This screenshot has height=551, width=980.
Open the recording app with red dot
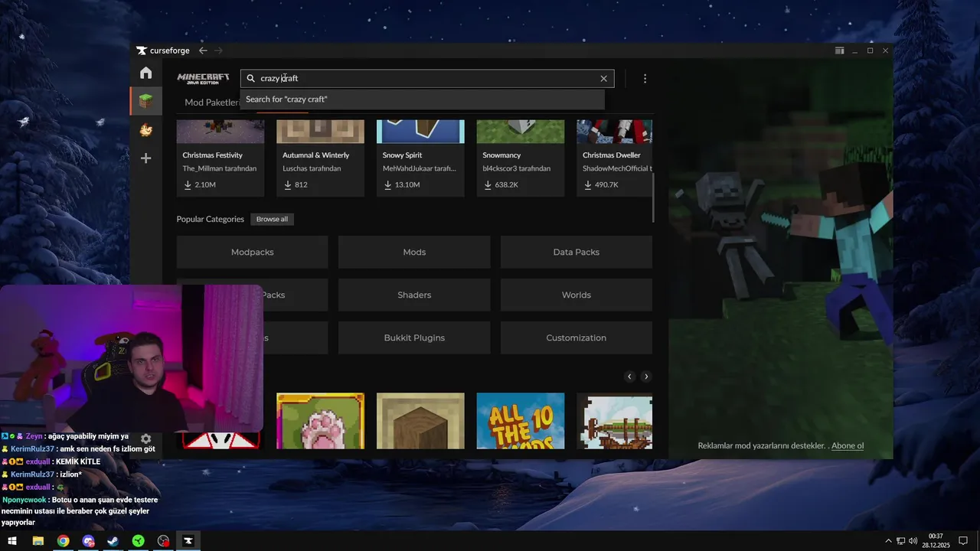coord(163,541)
